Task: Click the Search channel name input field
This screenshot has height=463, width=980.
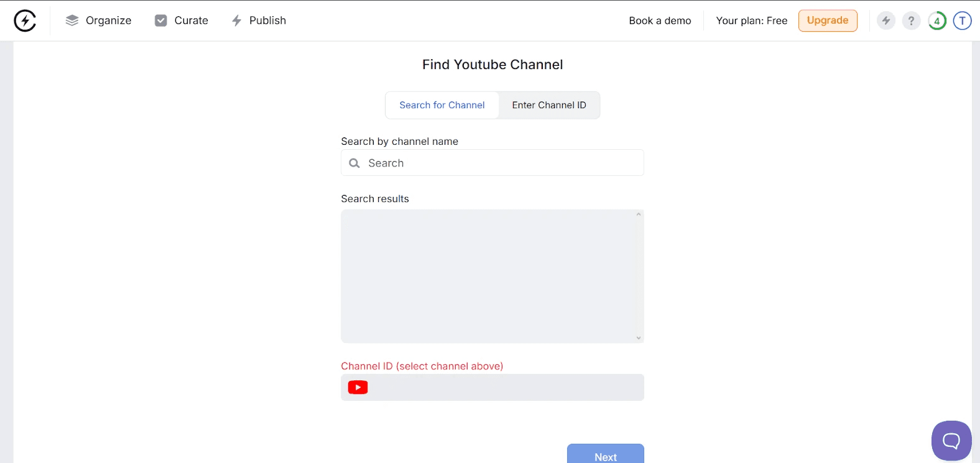Action: click(x=492, y=163)
